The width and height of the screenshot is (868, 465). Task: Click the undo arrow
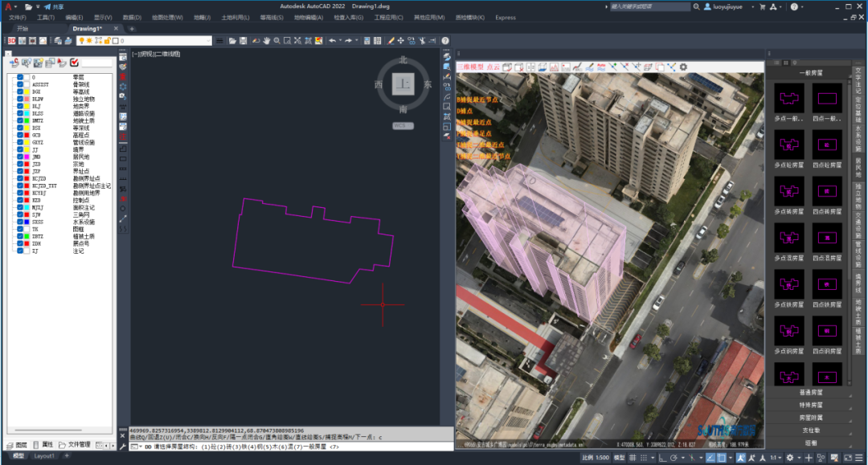click(x=332, y=41)
